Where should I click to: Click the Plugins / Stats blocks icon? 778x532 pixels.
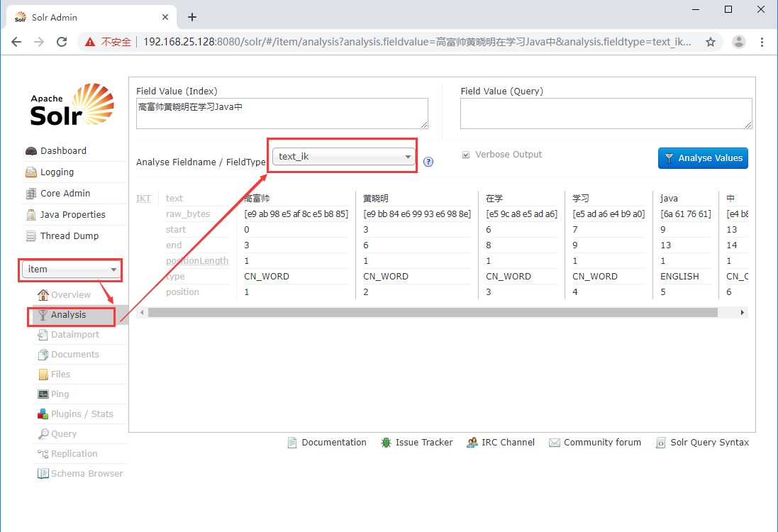[43, 414]
